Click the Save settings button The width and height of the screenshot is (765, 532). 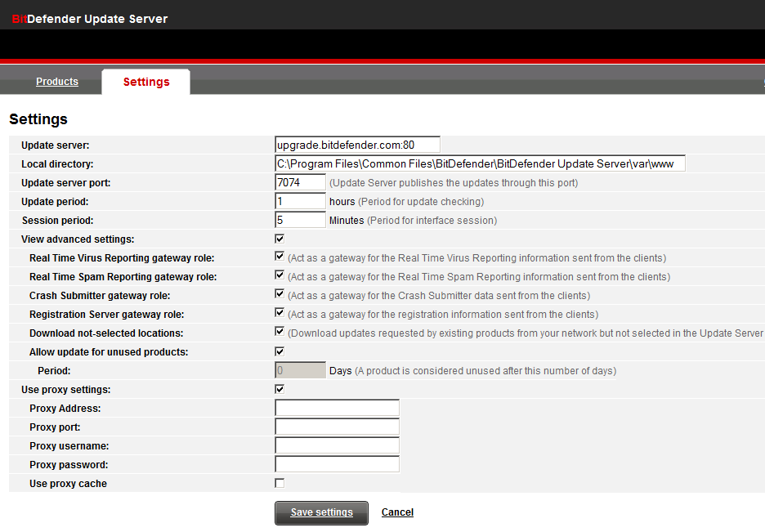321,512
